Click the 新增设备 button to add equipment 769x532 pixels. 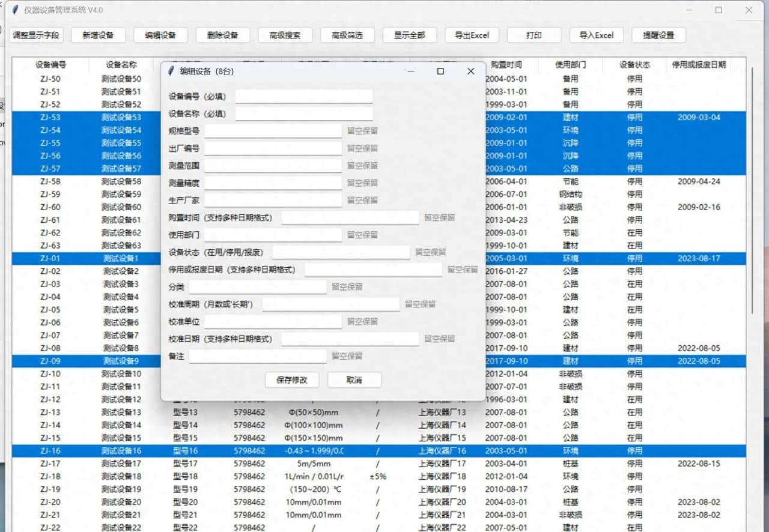97,35
